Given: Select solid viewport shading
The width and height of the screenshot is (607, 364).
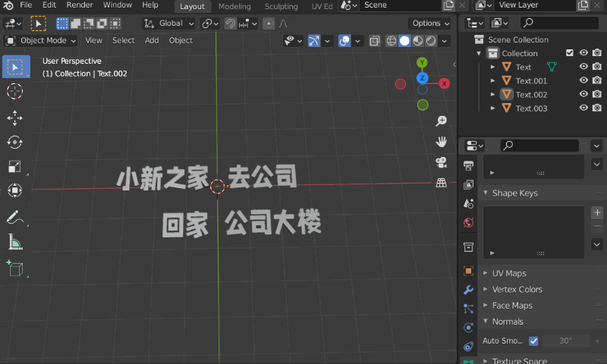Looking at the screenshot, I should coord(404,41).
